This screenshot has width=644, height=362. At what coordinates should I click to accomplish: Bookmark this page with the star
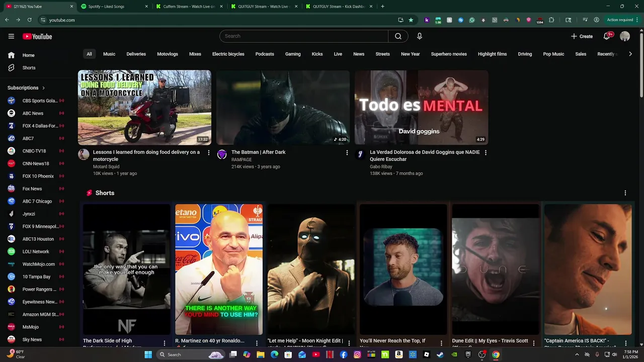coord(411,20)
